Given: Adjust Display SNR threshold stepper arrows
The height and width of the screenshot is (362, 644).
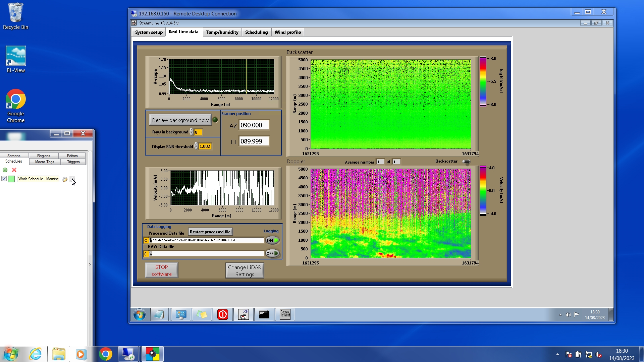Looking at the screenshot, I should pyautogui.click(x=196, y=146).
